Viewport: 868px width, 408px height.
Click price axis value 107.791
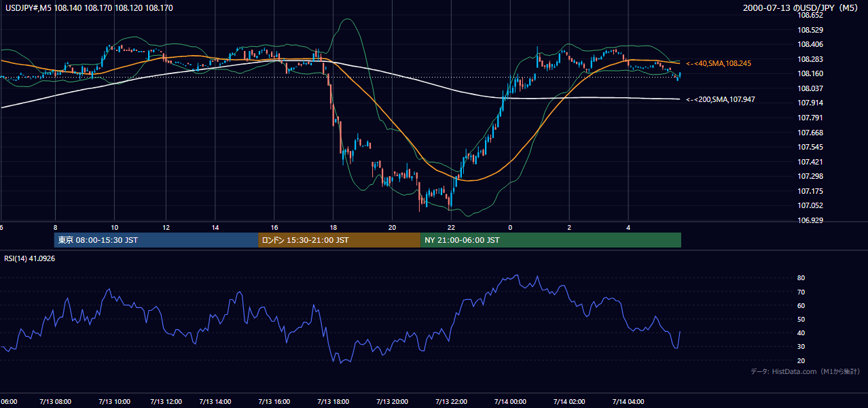(810, 118)
